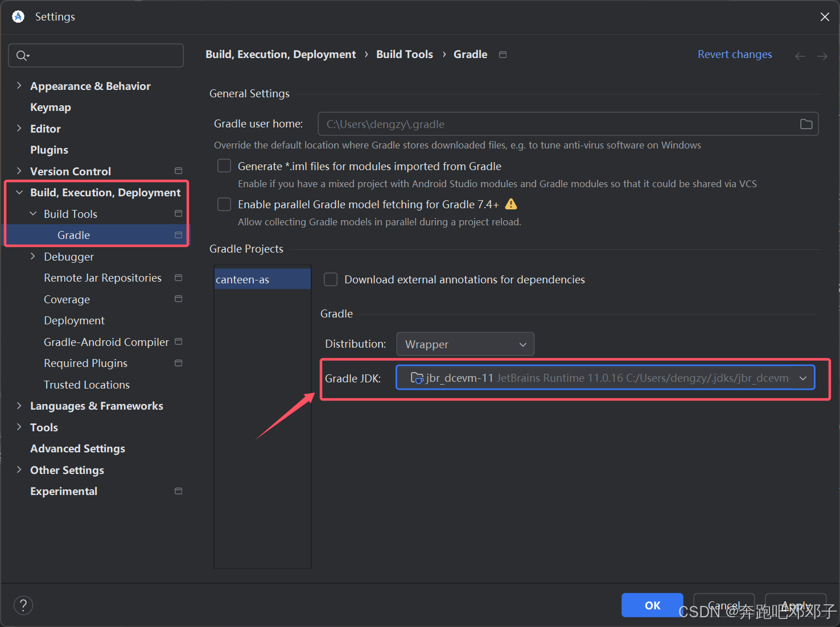Screen dimensions: 840x627
Task: Browse for Gradle user home folder
Action: click(806, 124)
